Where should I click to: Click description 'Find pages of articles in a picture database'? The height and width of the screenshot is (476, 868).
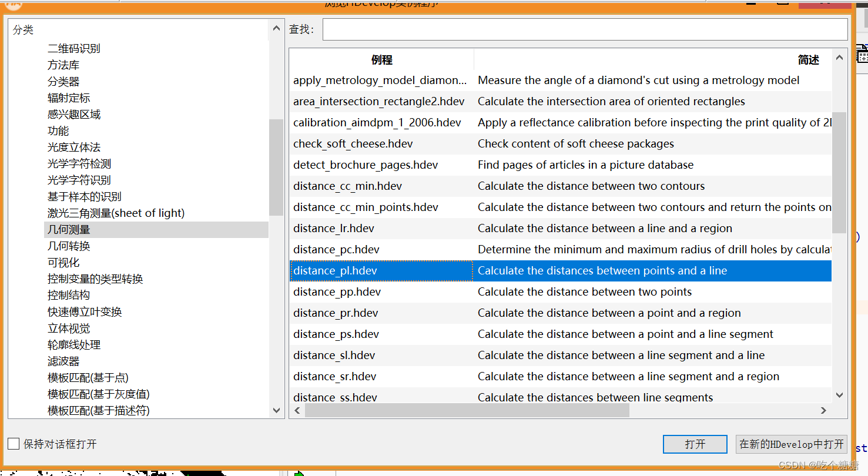pos(585,165)
